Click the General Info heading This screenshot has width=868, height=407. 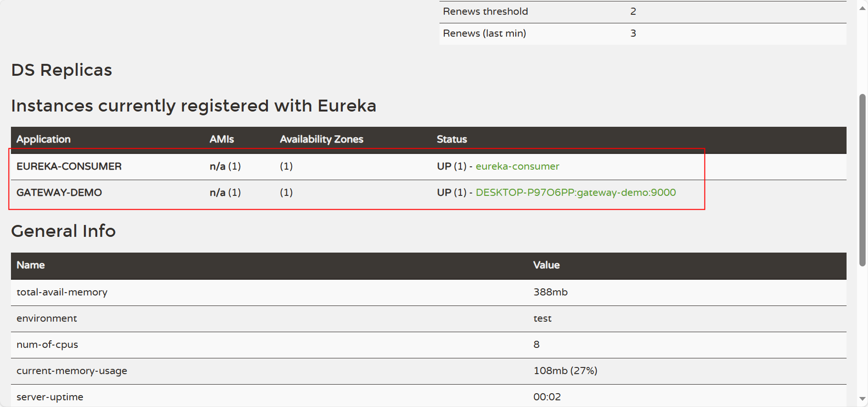(x=63, y=231)
